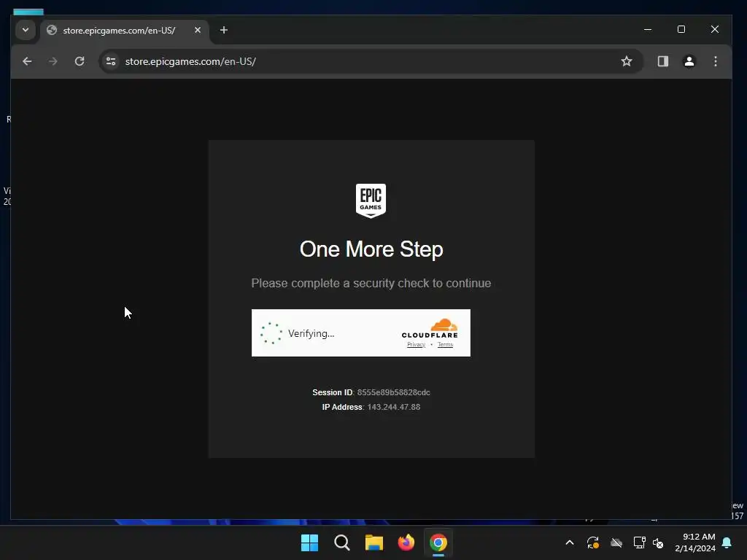Open File Explorer from taskbar
This screenshot has height=560, width=747.
374,542
